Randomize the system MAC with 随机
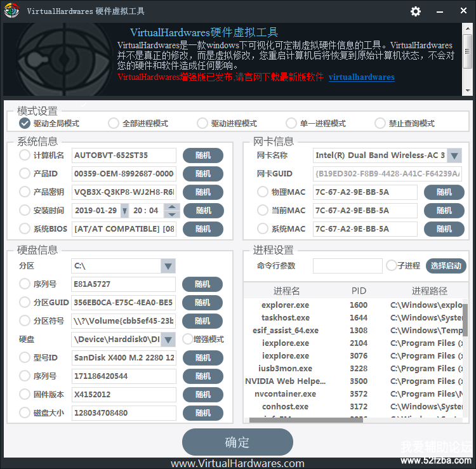 coord(444,229)
